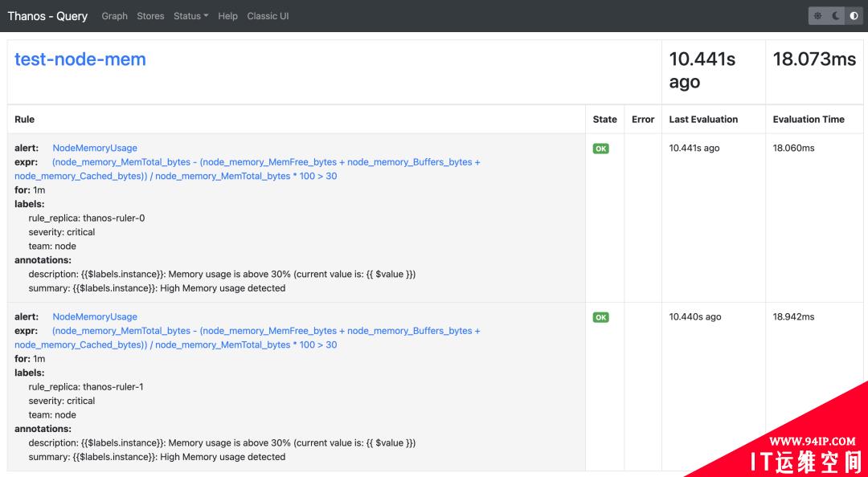Click the Thanos - Query brand title
Viewport: 868px width, 477px height.
pos(47,16)
